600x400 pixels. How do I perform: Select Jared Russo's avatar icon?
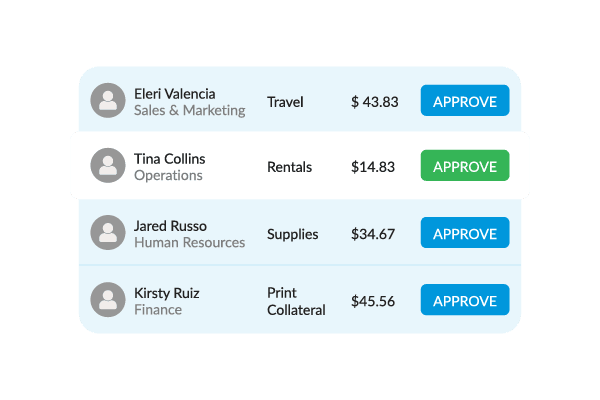click(x=107, y=233)
